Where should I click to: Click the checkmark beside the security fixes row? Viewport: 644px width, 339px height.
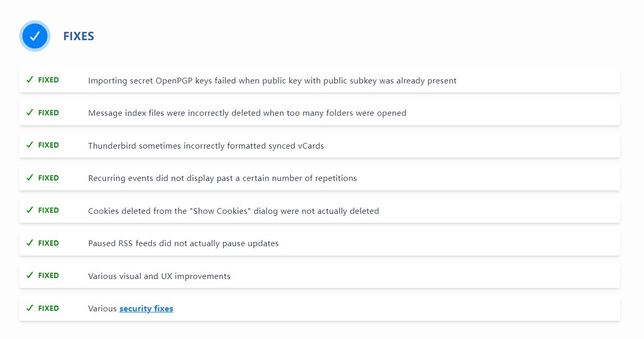[x=30, y=308]
